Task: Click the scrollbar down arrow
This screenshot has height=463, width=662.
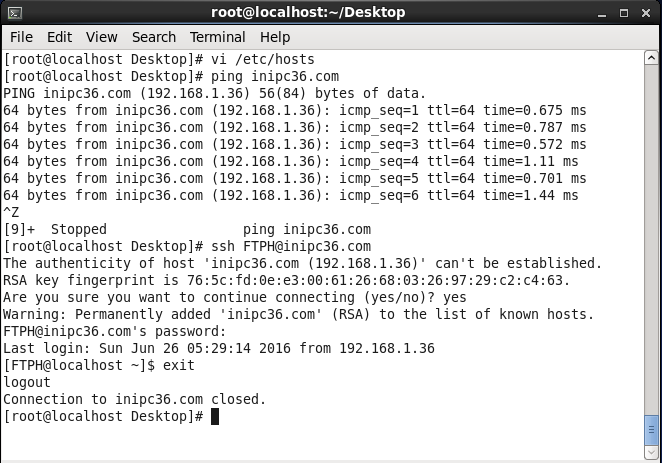Action: 653,453
